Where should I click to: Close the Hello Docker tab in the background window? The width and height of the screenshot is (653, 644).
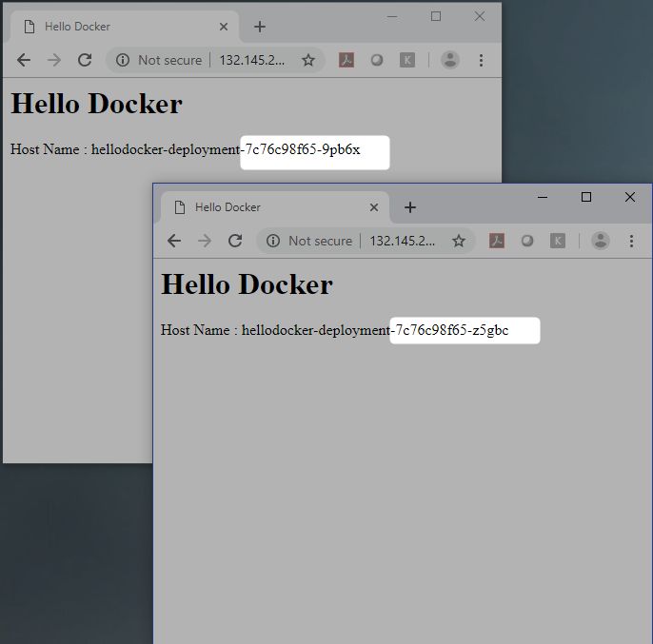pos(224,27)
